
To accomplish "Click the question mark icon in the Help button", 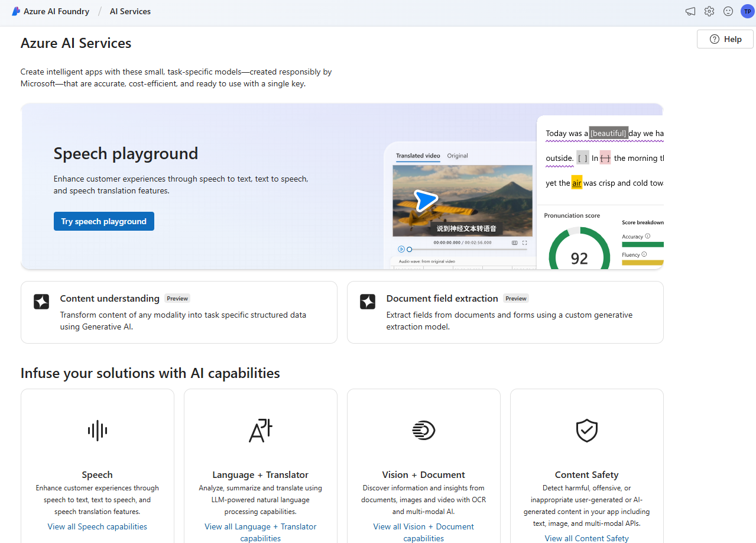I will [x=715, y=39].
